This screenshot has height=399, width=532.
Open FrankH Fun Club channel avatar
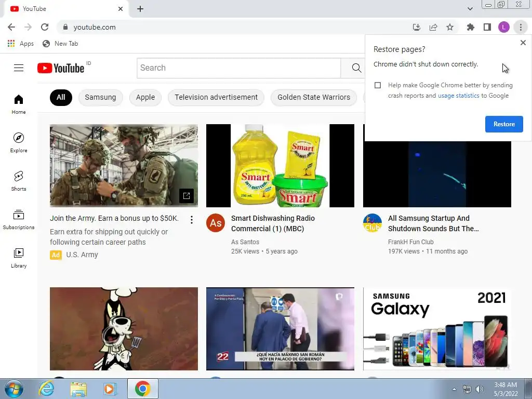click(372, 223)
